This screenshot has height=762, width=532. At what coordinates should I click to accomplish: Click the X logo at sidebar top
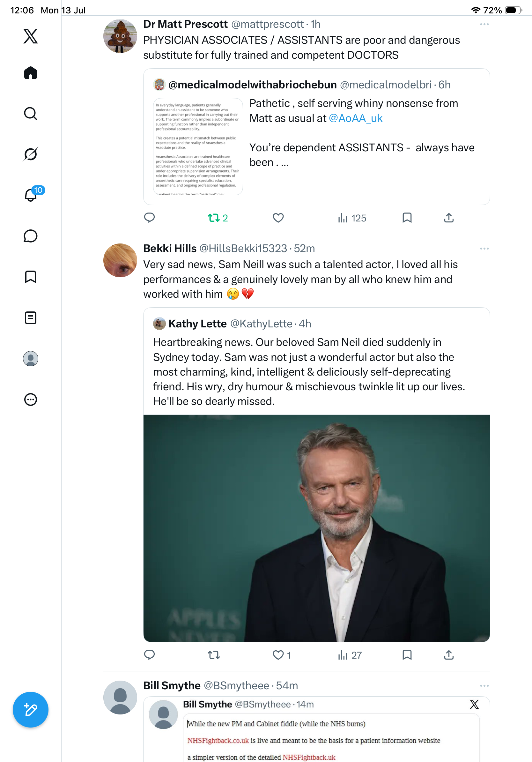click(31, 36)
